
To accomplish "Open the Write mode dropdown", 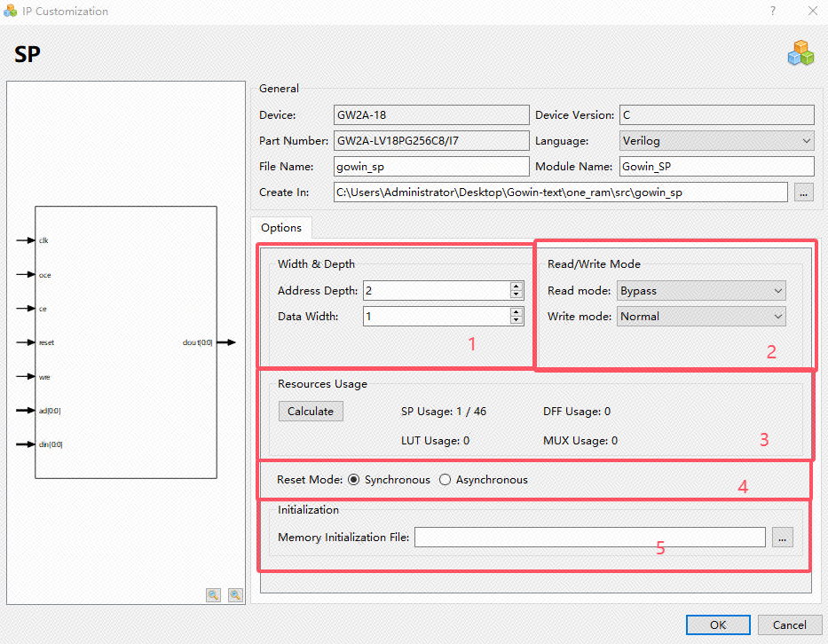I will coord(701,317).
